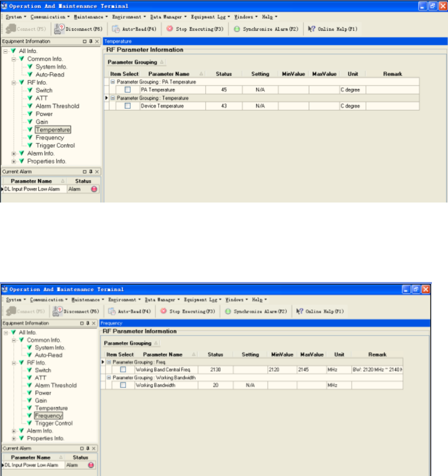
Task: Collapse RF Info. node in top window tree
Action: (x=14, y=83)
